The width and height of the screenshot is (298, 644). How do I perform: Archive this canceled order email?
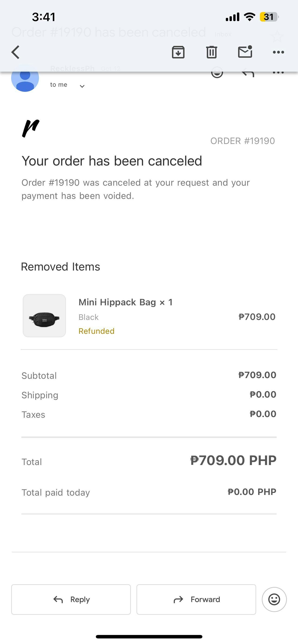coord(178,52)
